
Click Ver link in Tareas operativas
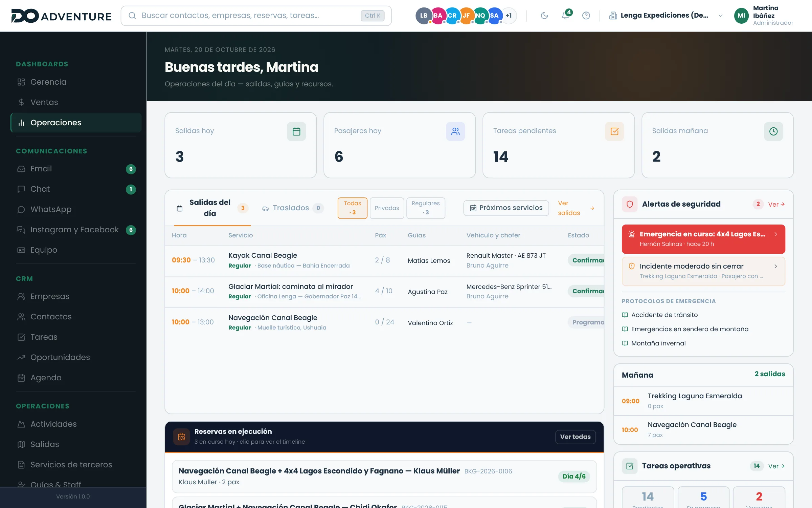pyautogui.click(x=776, y=466)
